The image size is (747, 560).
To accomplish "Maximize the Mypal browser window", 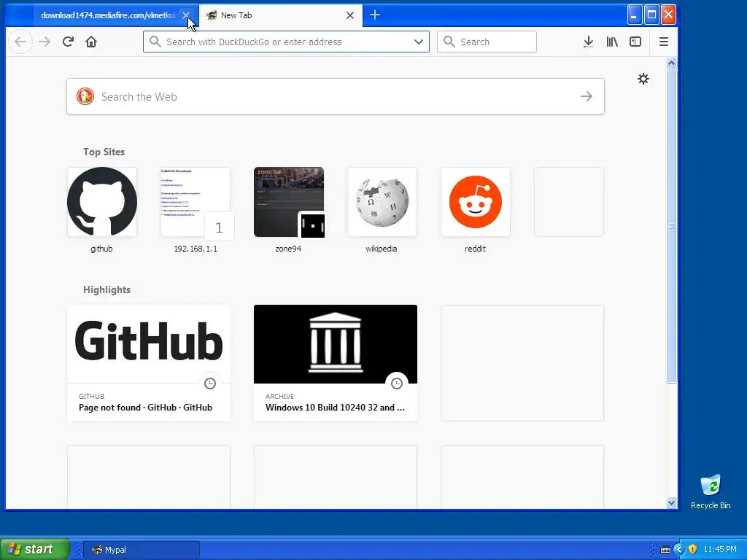I will 651,15.
